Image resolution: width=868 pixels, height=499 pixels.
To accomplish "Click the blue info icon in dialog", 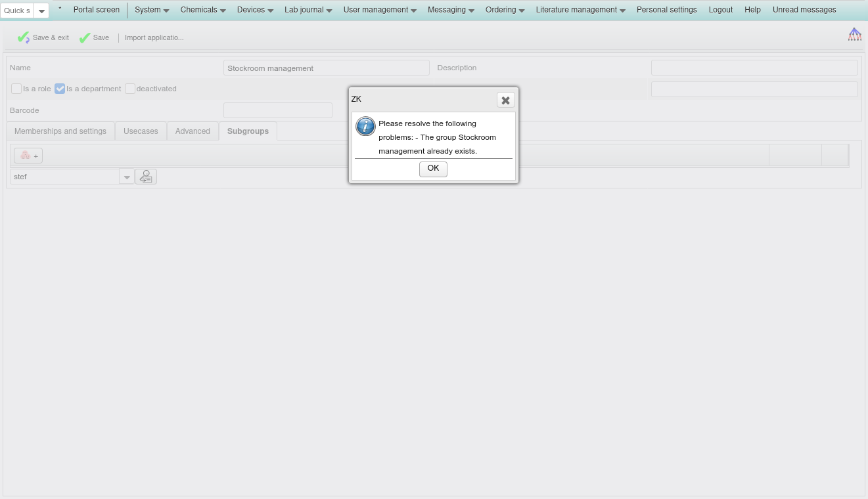I will click(x=365, y=126).
